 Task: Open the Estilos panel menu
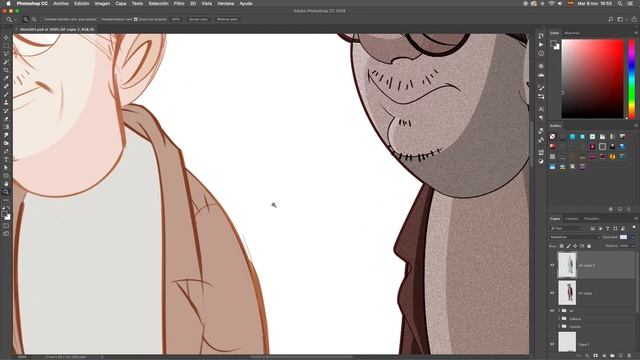click(636, 126)
